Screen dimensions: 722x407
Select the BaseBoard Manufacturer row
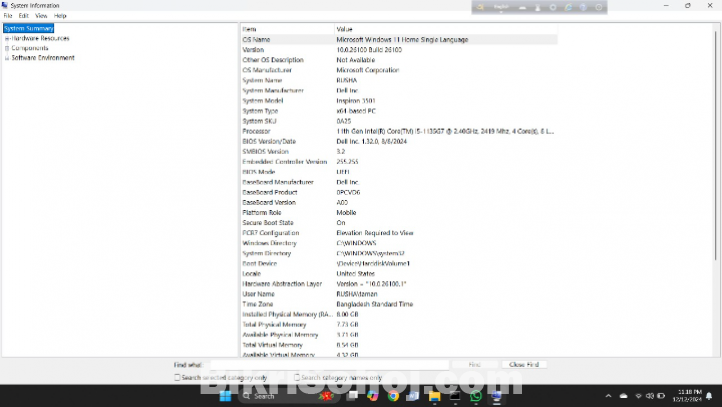(399, 182)
